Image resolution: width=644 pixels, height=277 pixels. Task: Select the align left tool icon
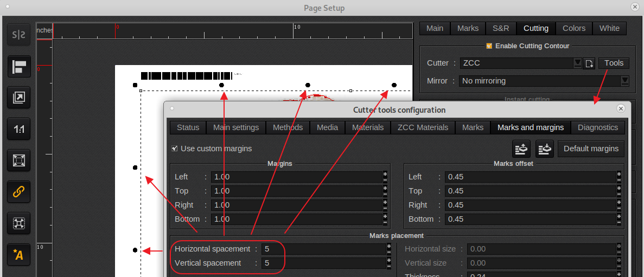[18, 67]
